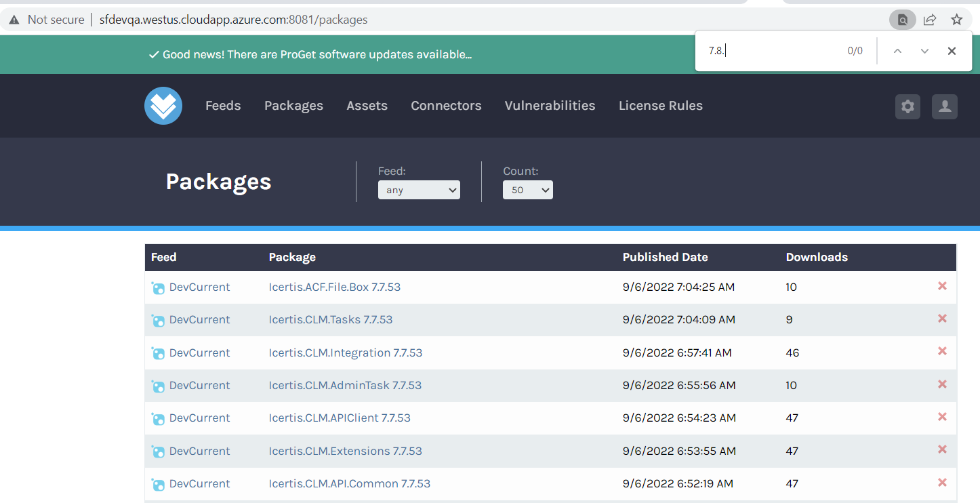
Task: Click date 9/6/2022 6:52:19 AM
Action: click(678, 483)
